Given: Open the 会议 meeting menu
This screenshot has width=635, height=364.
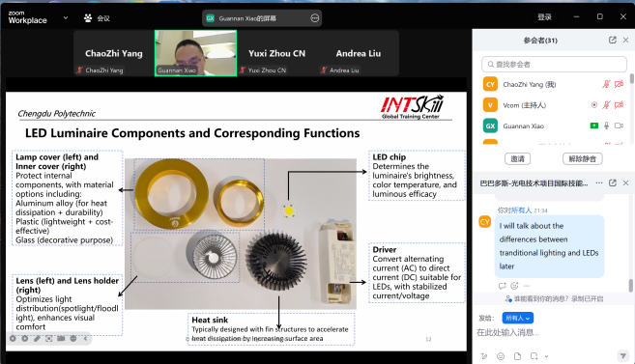Looking at the screenshot, I should point(97,18).
